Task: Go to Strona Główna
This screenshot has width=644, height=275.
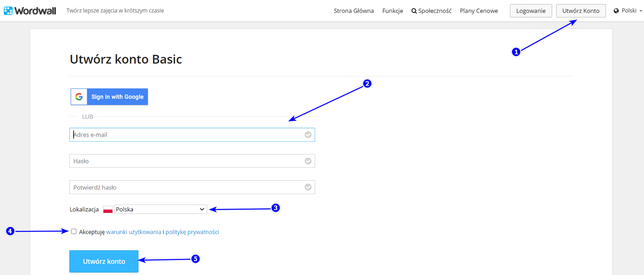Action: coord(353,11)
